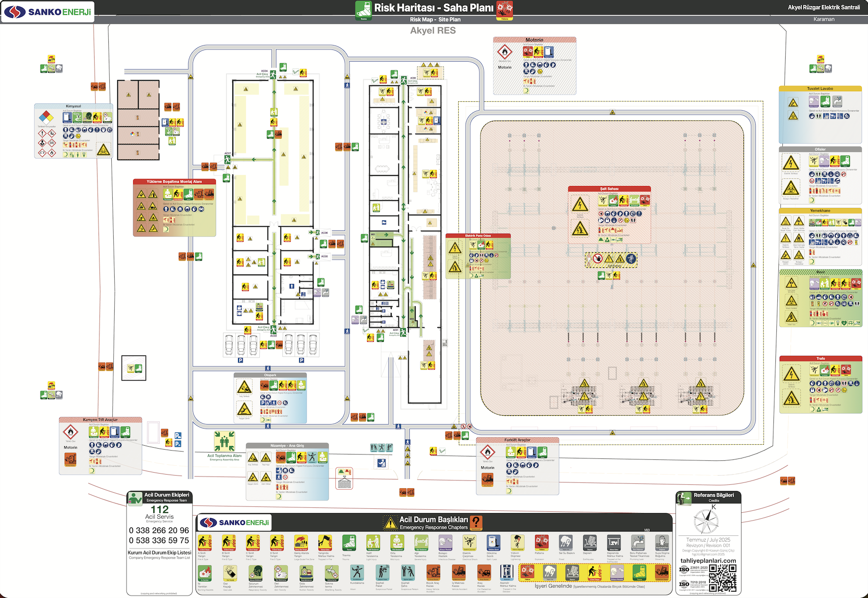Select the Tuvalet Lavabo panel title
868x598 pixels.
820,89
